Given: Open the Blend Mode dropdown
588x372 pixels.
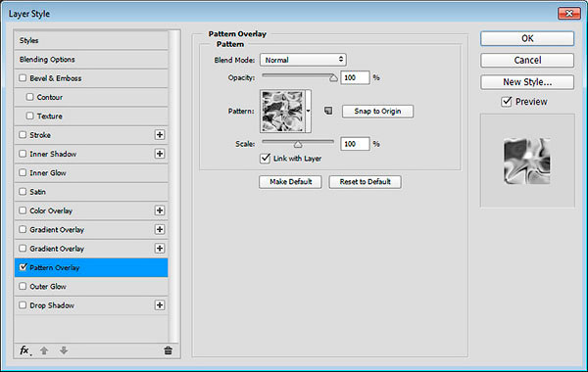Looking at the screenshot, I should [x=303, y=60].
